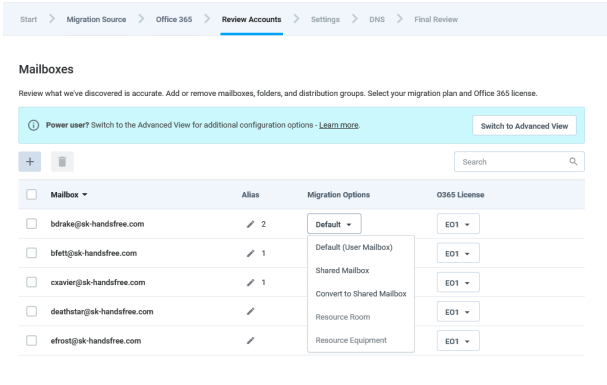Edit alias pencil for bfett@sk-handsfree.com
The image size is (607, 385).
[250, 253]
